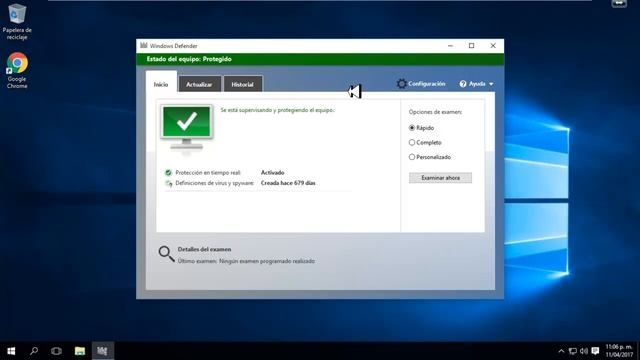640x360 pixels.
Task: Click the network tray icon
Action: (573, 351)
